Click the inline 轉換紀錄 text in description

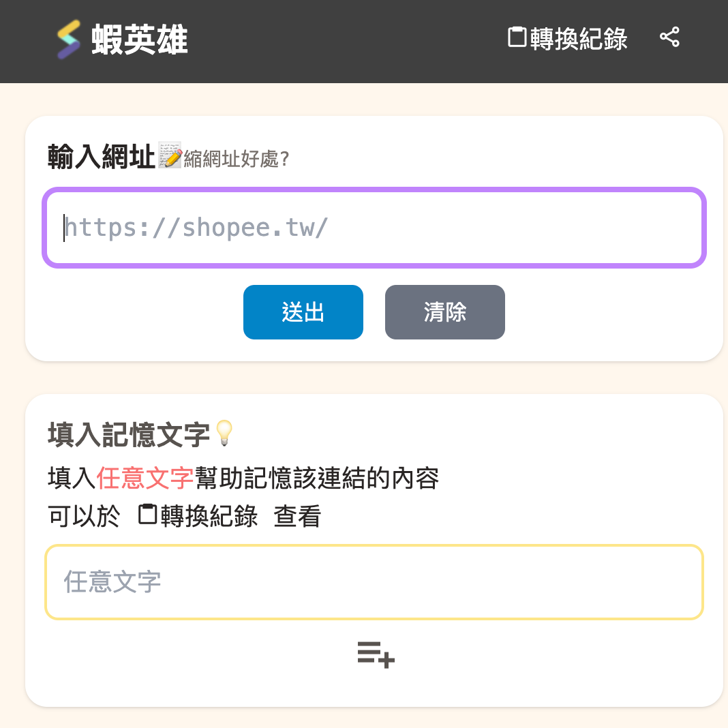point(209,517)
